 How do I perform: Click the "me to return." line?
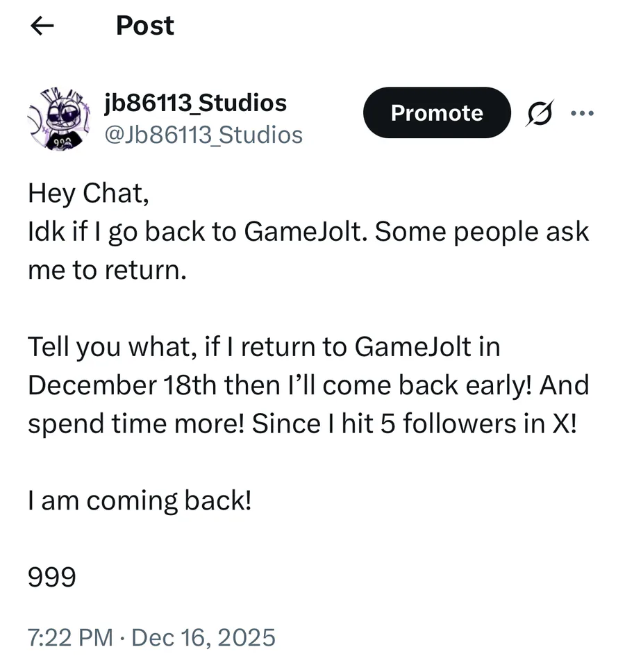click(108, 269)
